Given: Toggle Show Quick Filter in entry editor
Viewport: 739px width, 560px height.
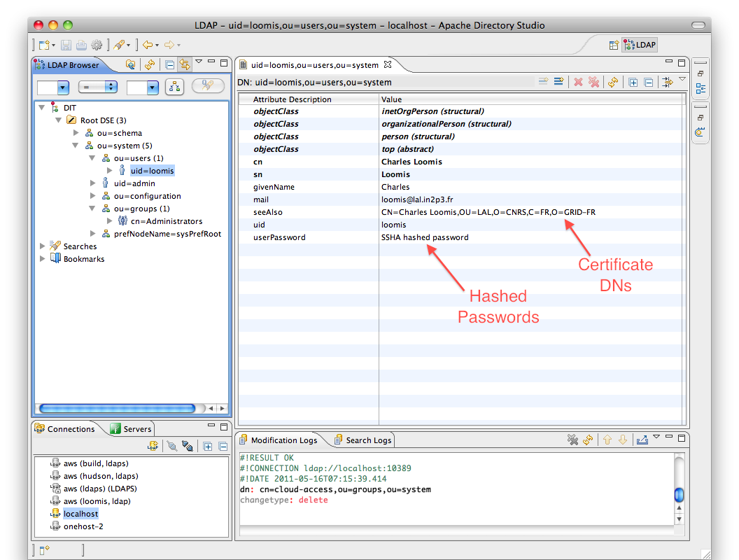Looking at the screenshot, I should pyautogui.click(x=668, y=82).
